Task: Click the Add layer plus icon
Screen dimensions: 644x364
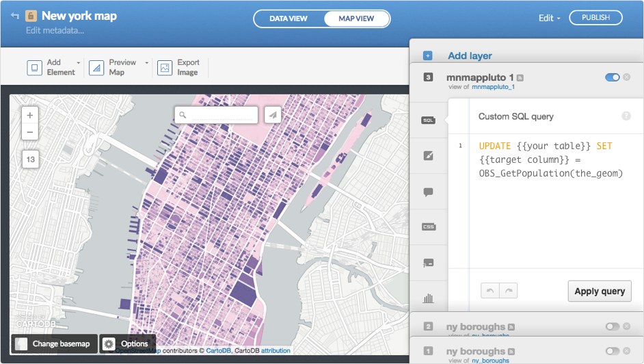Action: coord(427,55)
